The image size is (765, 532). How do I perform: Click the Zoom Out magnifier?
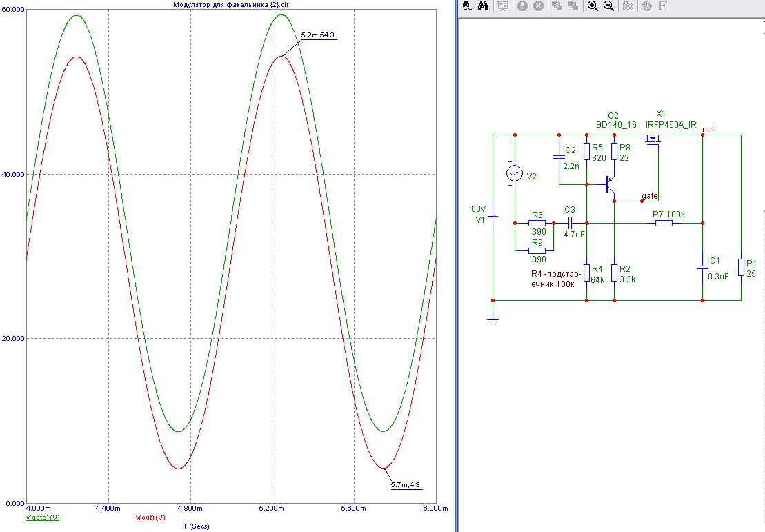[x=609, y=6]
